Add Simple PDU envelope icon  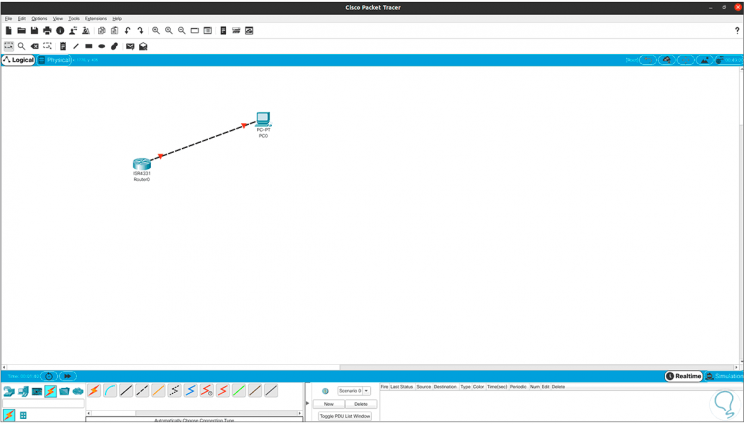[130, 46]
